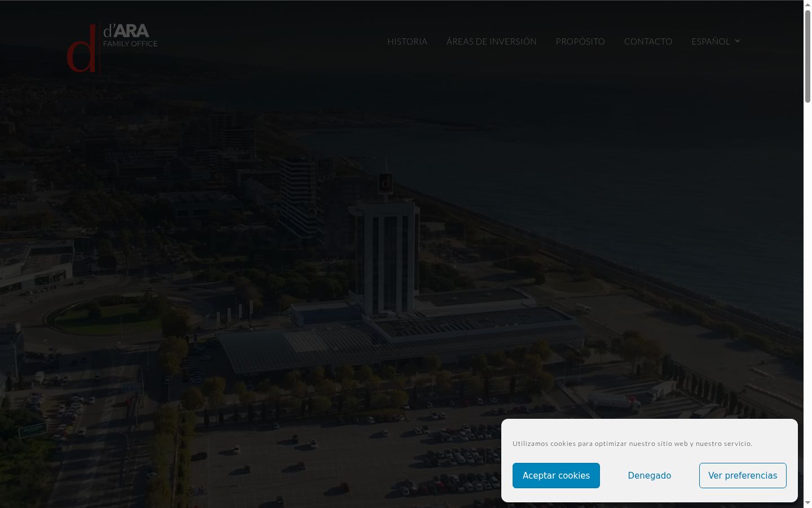Go to Áreas de Inversión section
The image size is (812, 508).
tap(491, 41)
